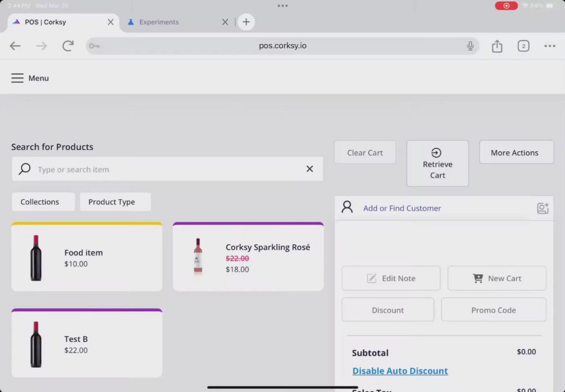Tap the password key icon in the address bar
Screen dimensions: 565x392
tap(94, 46)
